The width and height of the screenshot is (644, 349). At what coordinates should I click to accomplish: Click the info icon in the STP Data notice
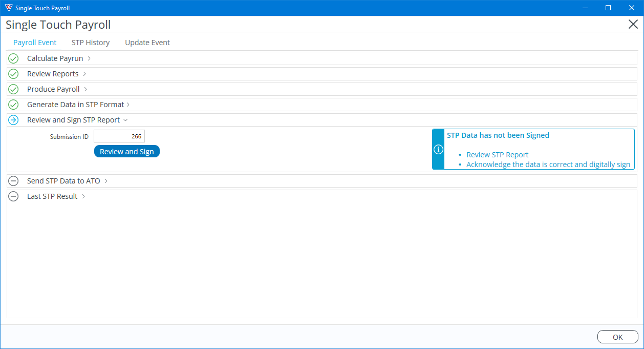[438, 149]
